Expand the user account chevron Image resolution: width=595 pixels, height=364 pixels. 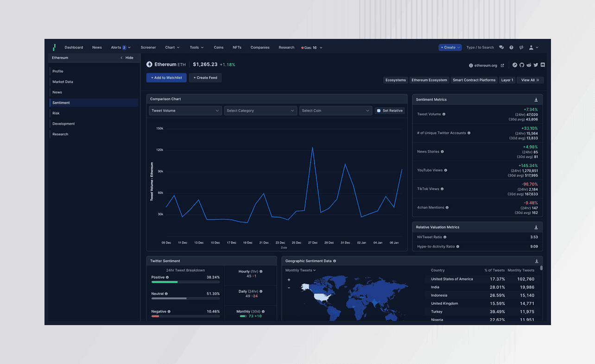[537, 47]
